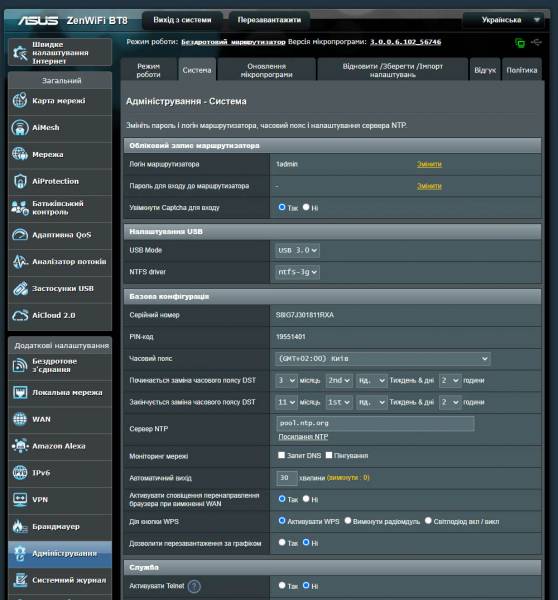Select Ні for WAN redirect notification
558x600 pixels.
point(306,499)
